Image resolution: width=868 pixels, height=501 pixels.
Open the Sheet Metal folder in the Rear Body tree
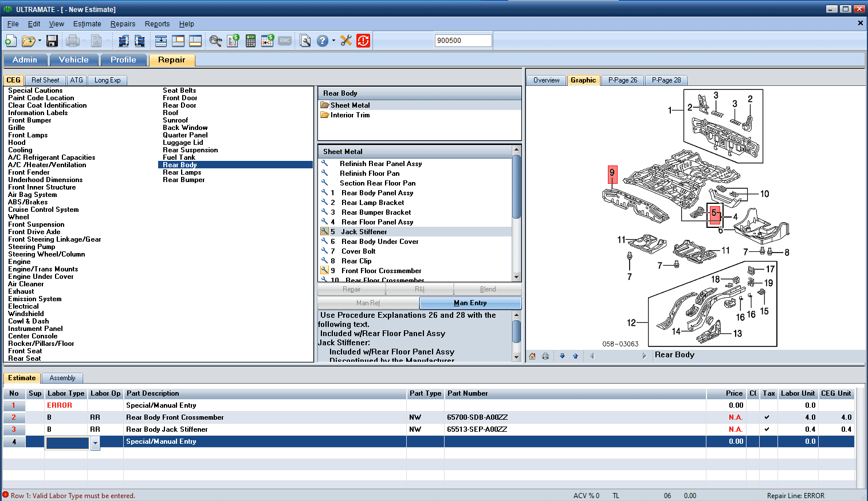352,105
